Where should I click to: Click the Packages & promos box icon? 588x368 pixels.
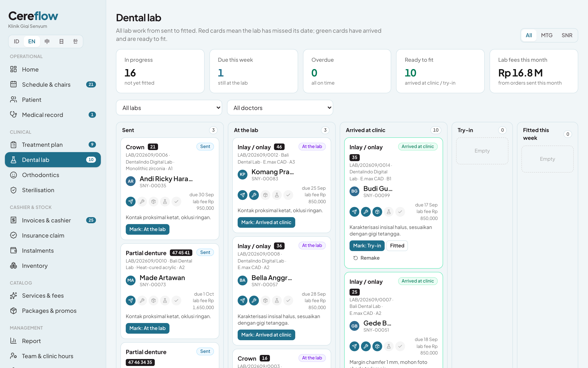coord(13,311)
